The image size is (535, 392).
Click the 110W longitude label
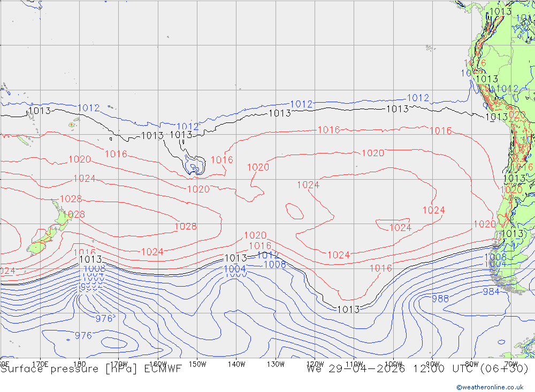pyautogui.click(x=354, y=364)
